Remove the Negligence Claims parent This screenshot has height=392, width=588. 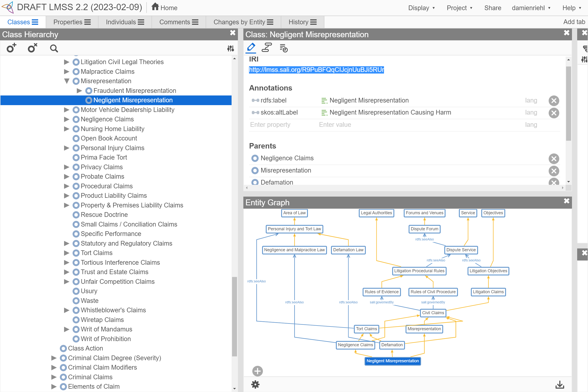tap(554, 158)
